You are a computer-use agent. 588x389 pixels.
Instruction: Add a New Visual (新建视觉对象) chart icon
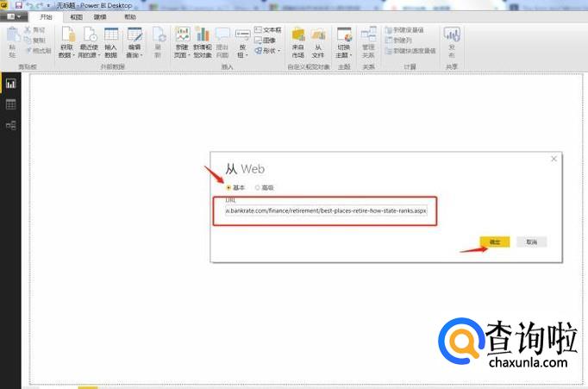pos(202,35)
